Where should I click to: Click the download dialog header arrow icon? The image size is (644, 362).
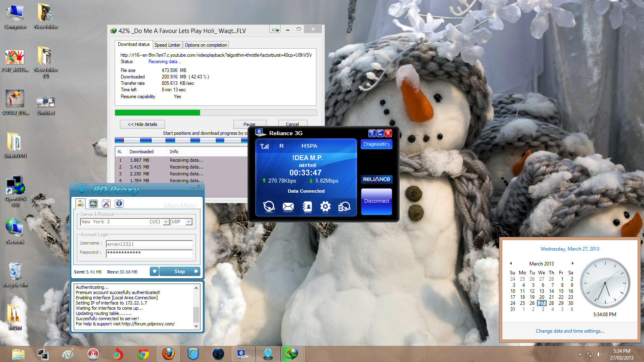[x=275, y=30]
